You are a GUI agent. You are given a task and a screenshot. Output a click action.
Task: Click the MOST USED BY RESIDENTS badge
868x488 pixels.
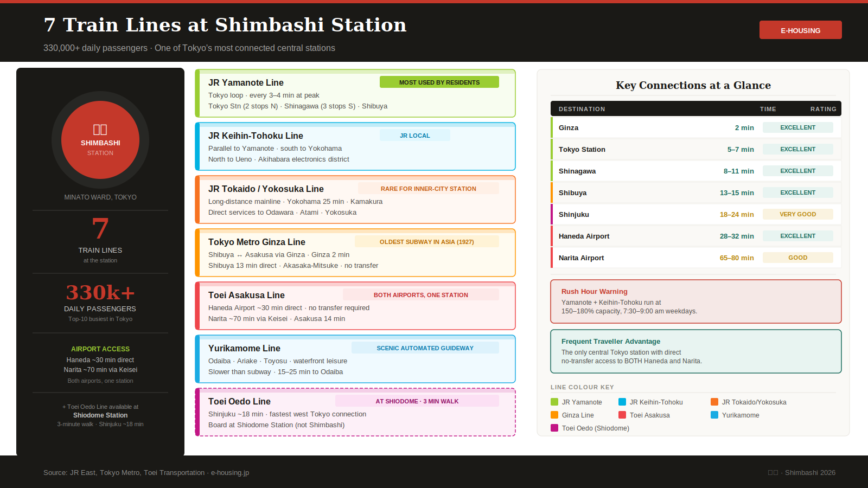pyautogui.click(x=439, y=82)
